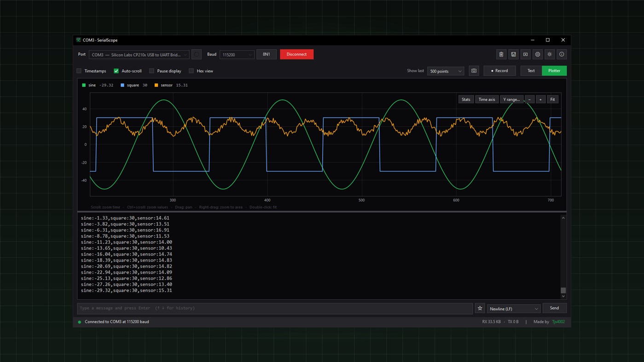The height and width of the screenshot is (362, 644).
Task: Open the plot Stats button
Action: [466, 99]
